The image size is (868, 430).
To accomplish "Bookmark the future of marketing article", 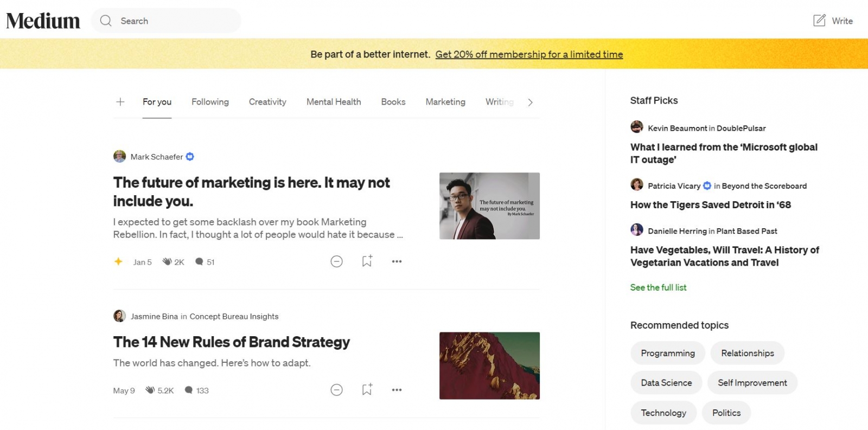I will pyautogui.click(x=367, y=261).
